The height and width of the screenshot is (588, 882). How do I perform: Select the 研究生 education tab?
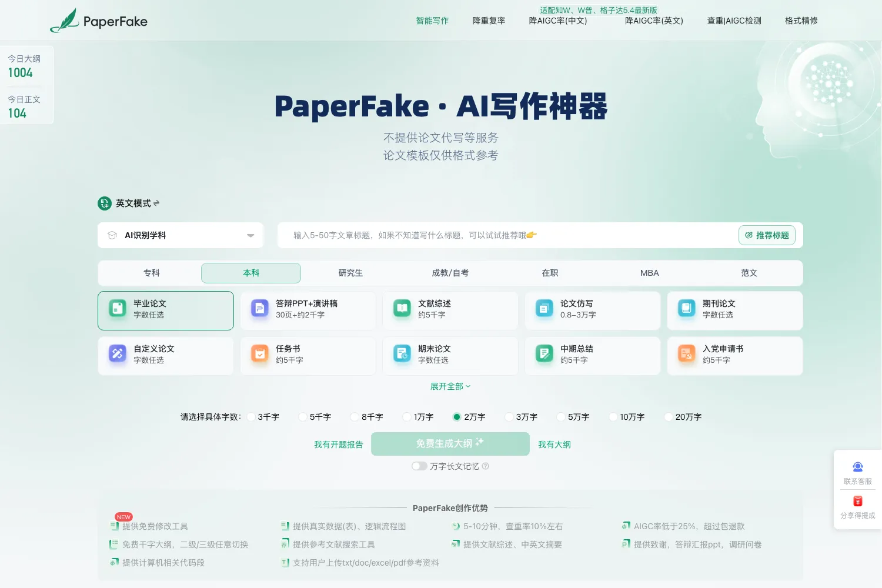point(350,273)
